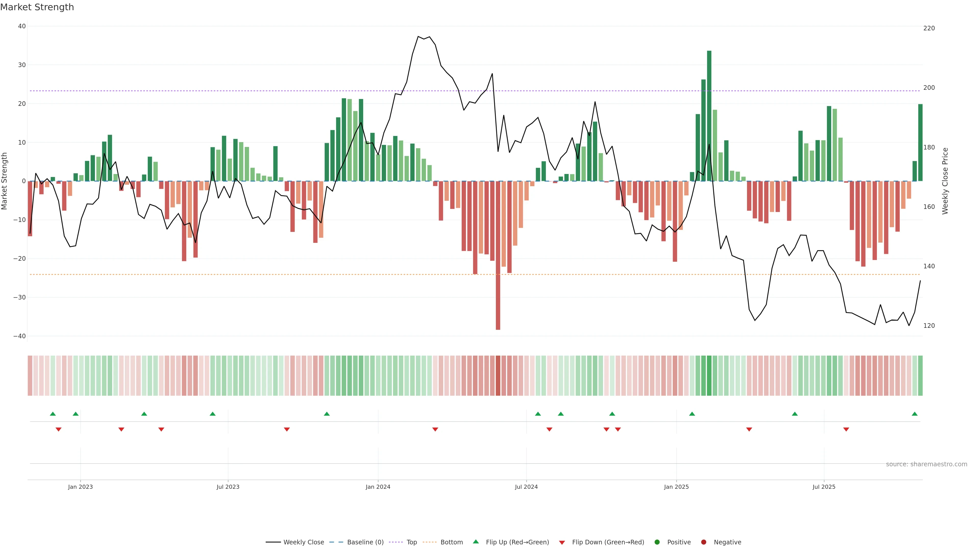Click the tallest green bar near Jan 2025
Viewport: 980px width, 551px height.
(709, 114)
